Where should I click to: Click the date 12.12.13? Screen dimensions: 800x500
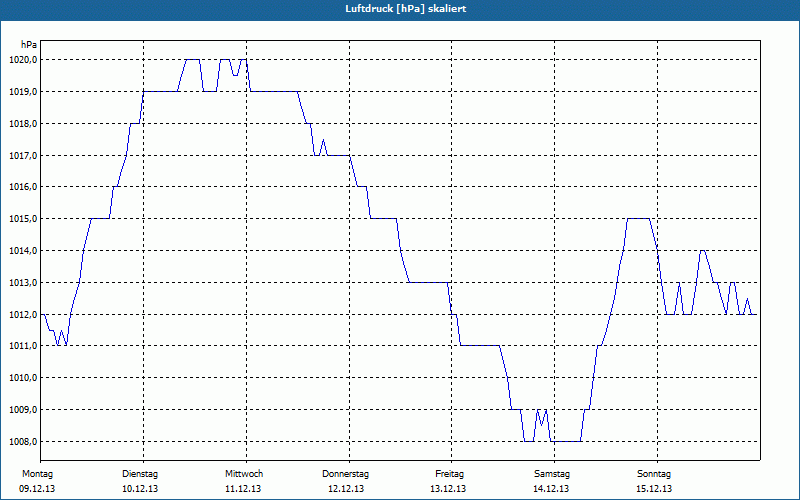pyautogui.click(x=346, y=489)
